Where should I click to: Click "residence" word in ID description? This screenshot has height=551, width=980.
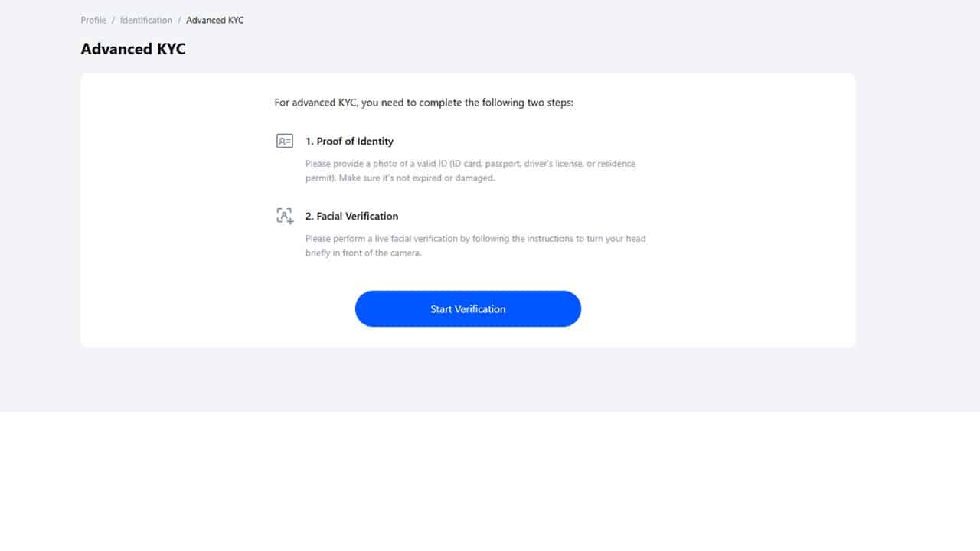tap(616, 164)
